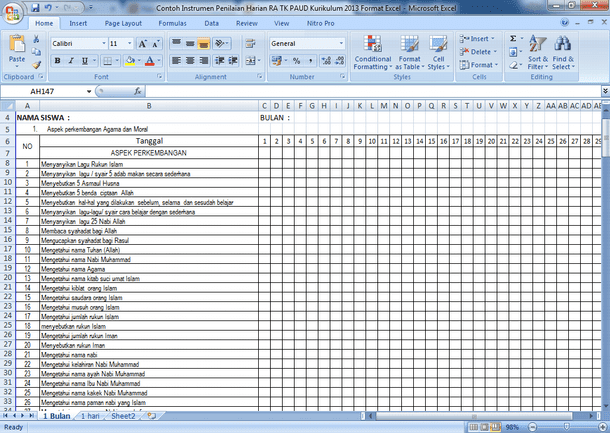Switch to the Page Layout tab
This screenshot has height=433, width=610.
coord(123,23)
